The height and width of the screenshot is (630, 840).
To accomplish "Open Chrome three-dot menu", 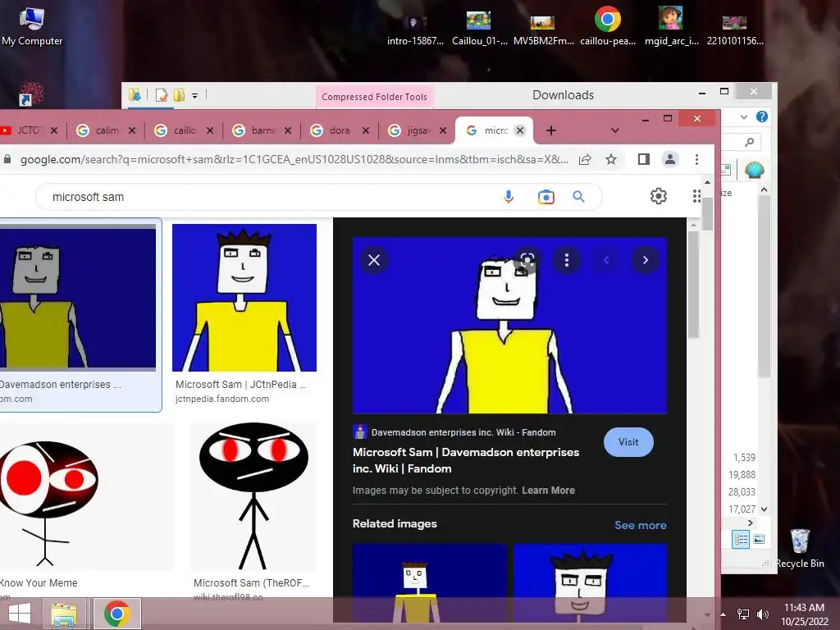I will tap(696, 159).
